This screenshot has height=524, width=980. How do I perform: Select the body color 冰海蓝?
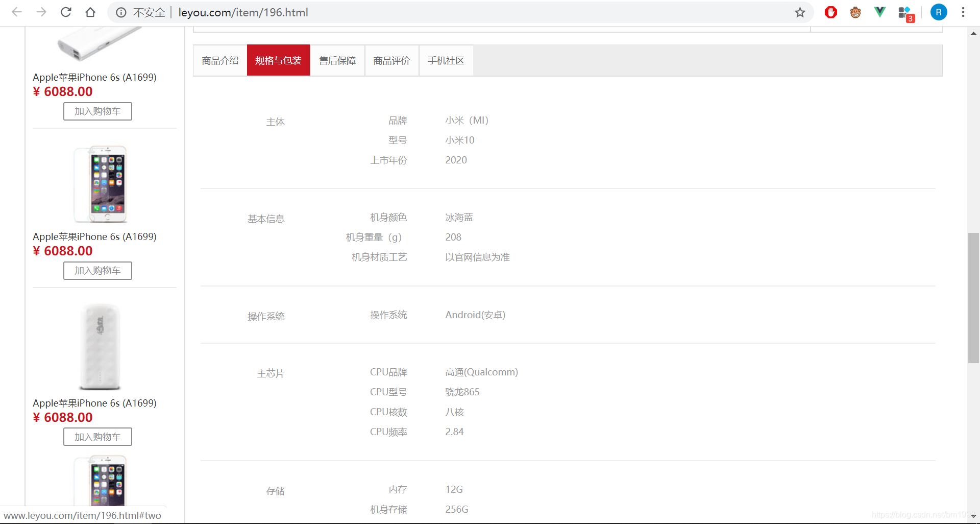tap(459, 218)
